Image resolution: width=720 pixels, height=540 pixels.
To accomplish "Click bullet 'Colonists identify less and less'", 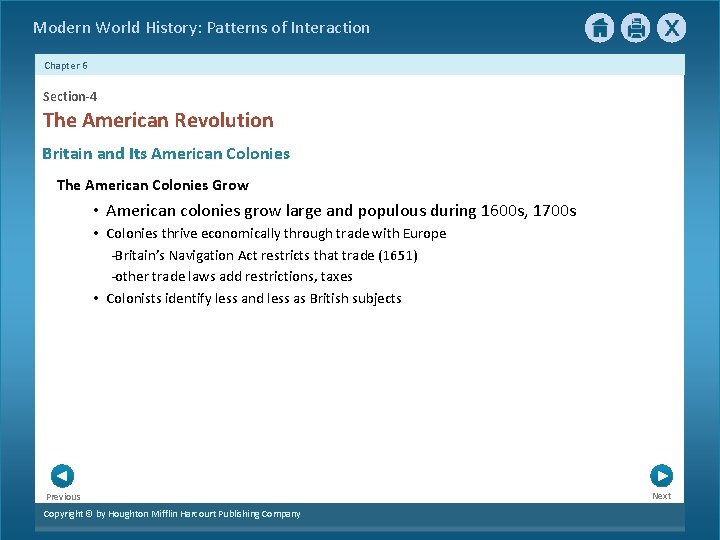I will tap(254, 299).
